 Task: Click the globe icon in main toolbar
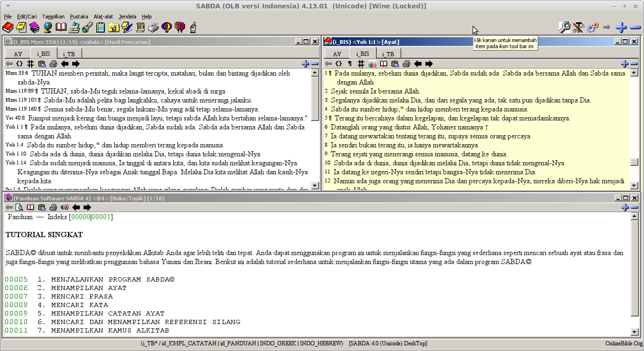48,27
